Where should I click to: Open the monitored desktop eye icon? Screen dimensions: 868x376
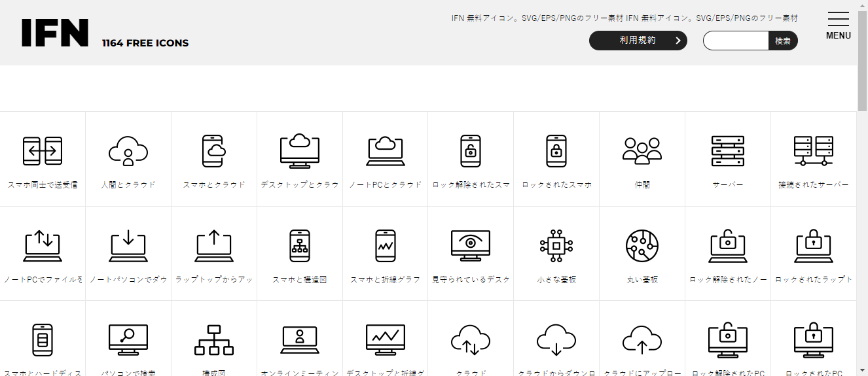(x=471, y=246)
